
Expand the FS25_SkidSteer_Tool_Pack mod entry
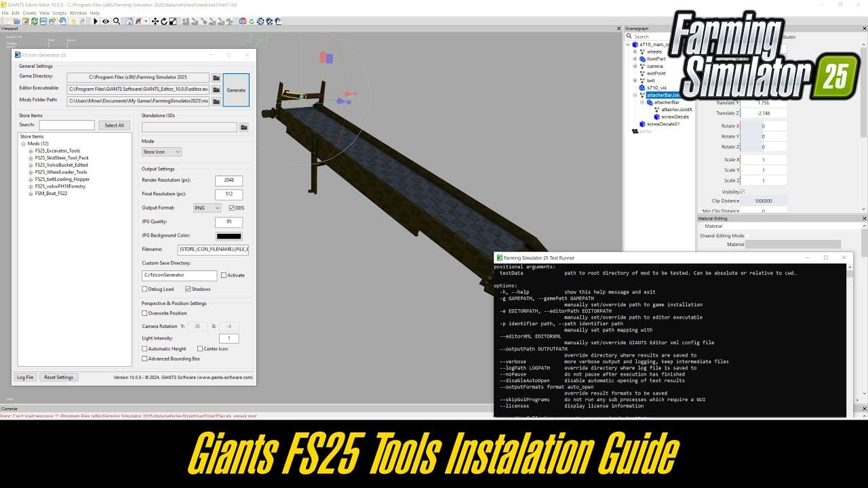31,158
